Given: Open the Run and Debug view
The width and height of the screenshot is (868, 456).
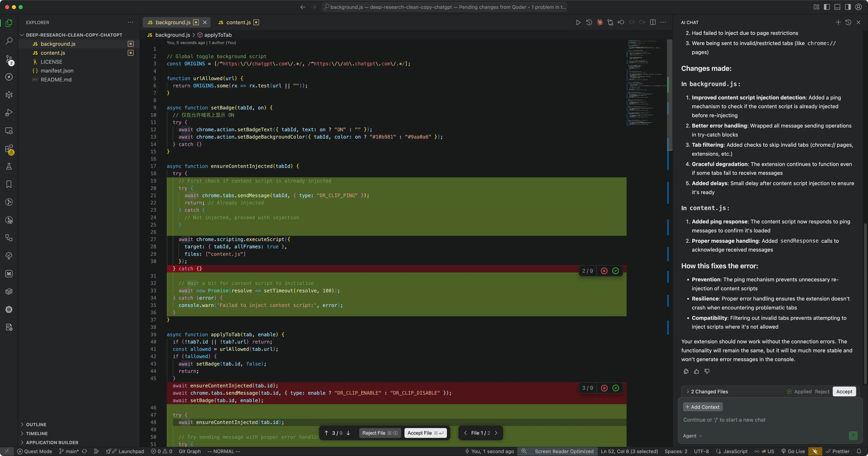Looking at the screenshot, I should pyautogui.click(x=9, y=113).
